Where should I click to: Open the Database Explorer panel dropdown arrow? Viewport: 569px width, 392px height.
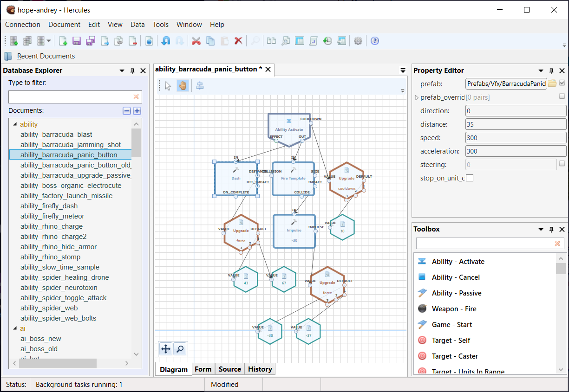coord(122,71)
